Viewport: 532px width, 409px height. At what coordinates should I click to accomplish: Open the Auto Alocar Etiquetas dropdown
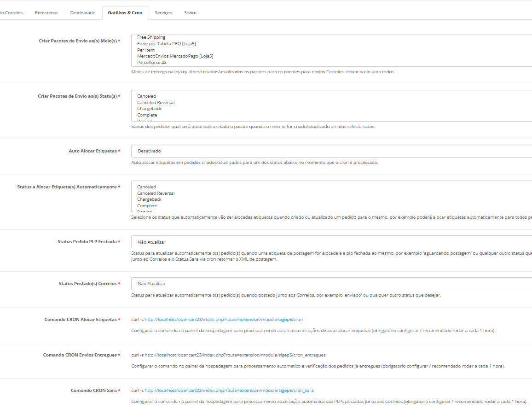[331, 151]
